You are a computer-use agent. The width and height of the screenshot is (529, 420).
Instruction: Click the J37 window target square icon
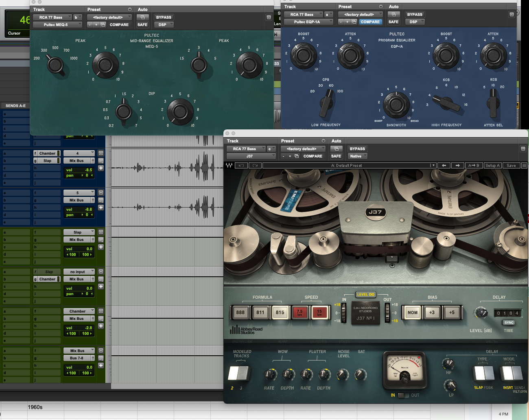coord(523,149)
